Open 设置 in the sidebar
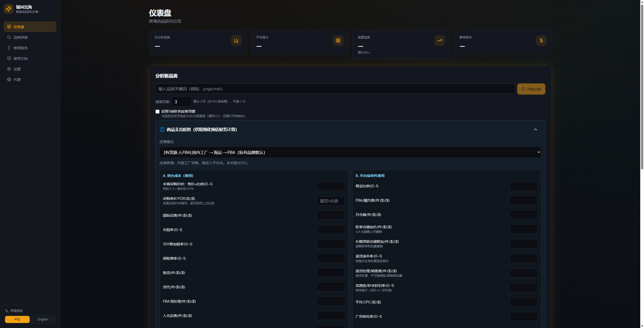 pos(30,69)
